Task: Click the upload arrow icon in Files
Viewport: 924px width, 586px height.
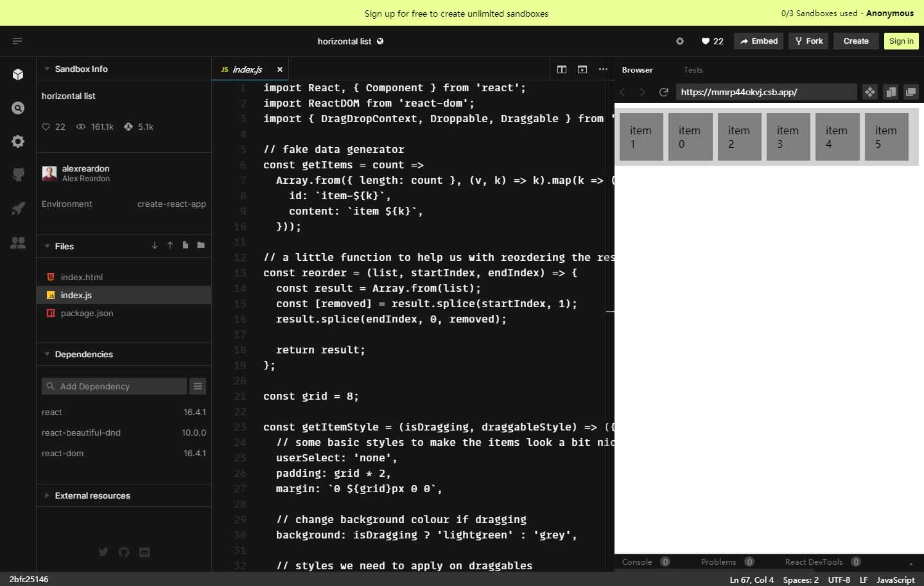Action: [170, 245]
